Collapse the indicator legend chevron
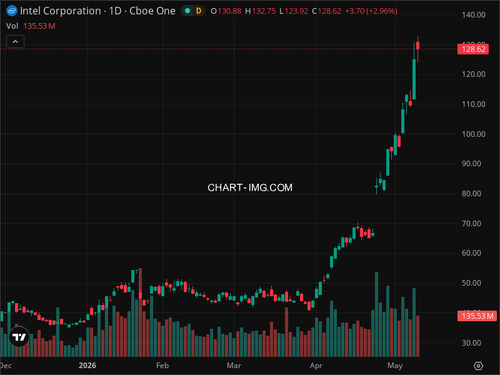The image size is (500, 375). pos(15,42)
